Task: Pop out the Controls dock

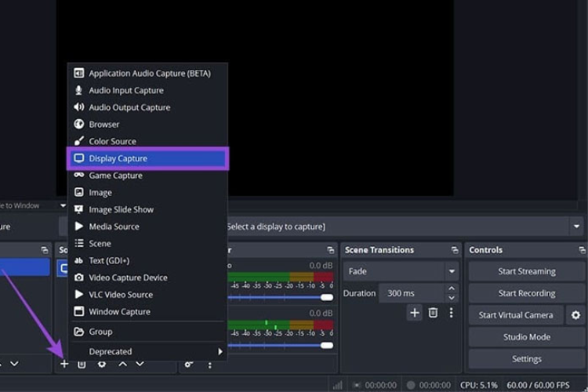Action: tap(581, 250)
